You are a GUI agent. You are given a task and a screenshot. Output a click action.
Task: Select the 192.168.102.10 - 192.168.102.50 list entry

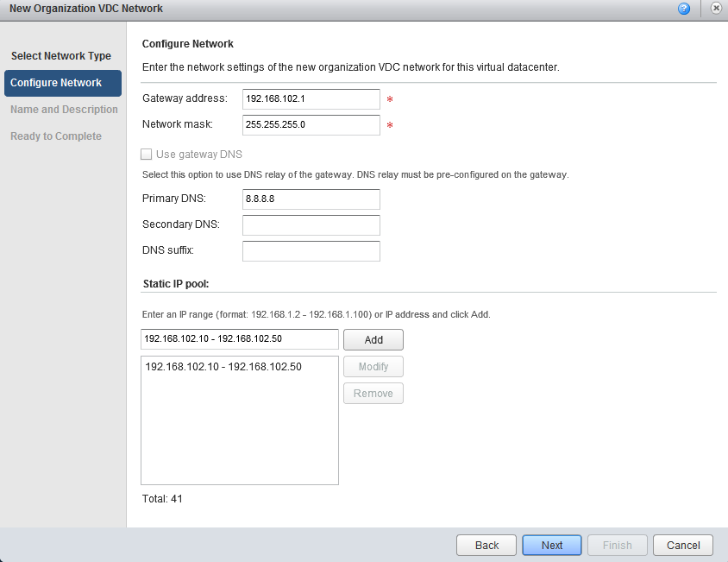coord(223,367)
